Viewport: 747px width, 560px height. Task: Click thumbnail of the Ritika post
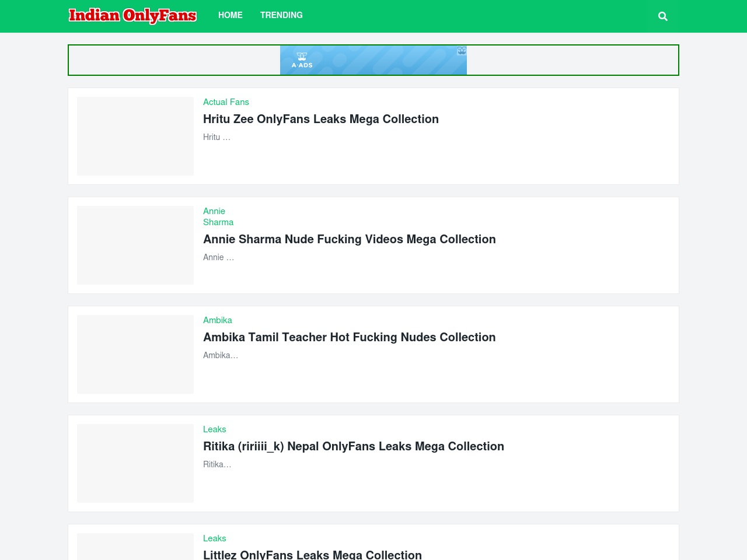tap(135, 463)
